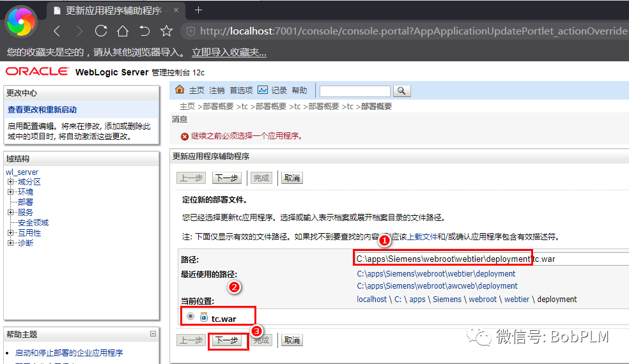The width and height of the screenshot is (629, 364).
Task: Open browser home page icon
Action: click(122, 31)
